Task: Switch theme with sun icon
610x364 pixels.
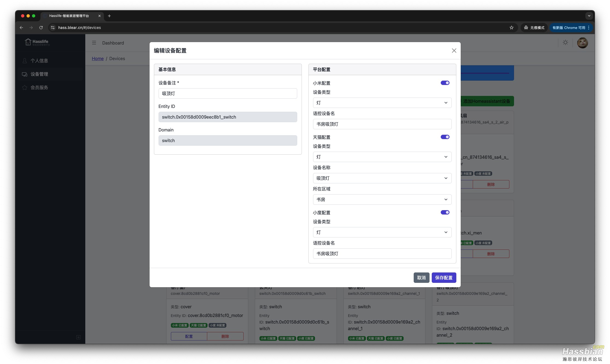Action: pos(565,43)
